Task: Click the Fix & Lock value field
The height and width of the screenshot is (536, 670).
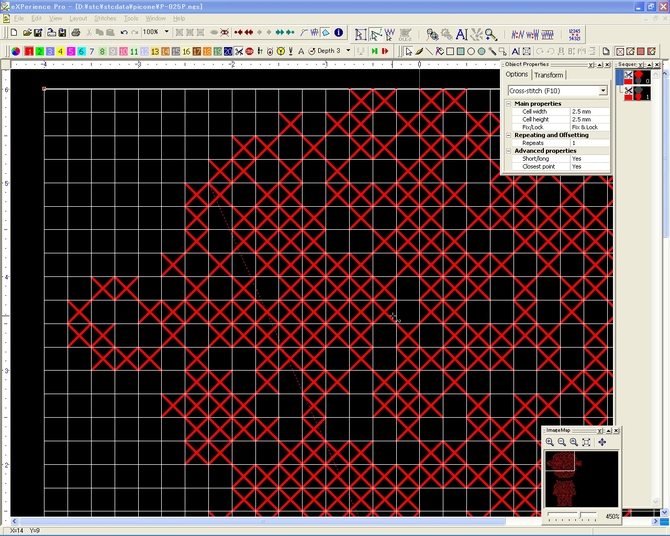Action: click(590, 127)
